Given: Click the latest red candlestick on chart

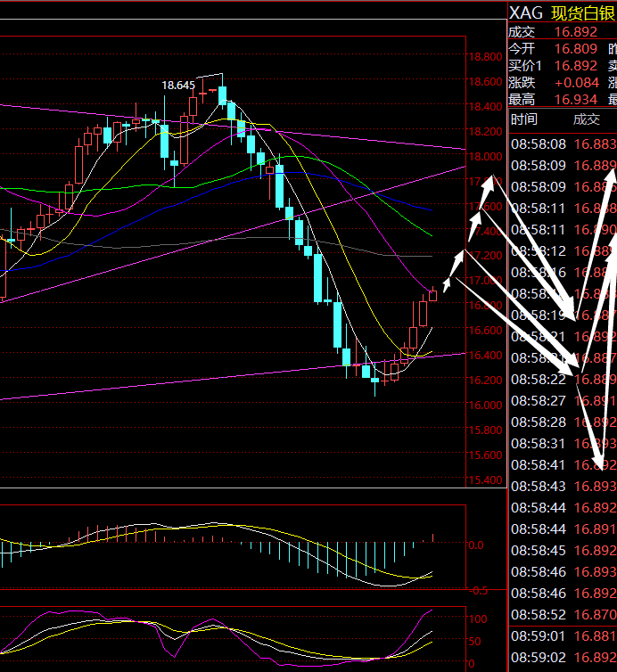Looking at the screenshot, I should point(433,295).
